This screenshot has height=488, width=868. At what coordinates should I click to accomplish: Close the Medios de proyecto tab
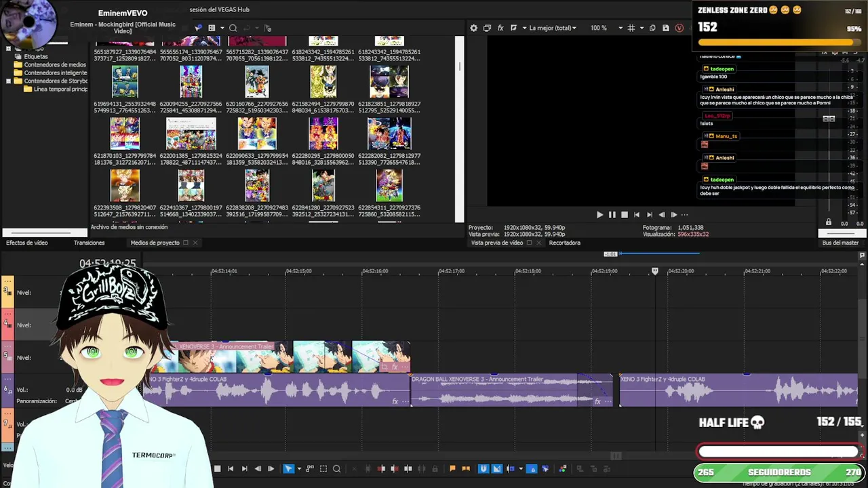(195, 243)
